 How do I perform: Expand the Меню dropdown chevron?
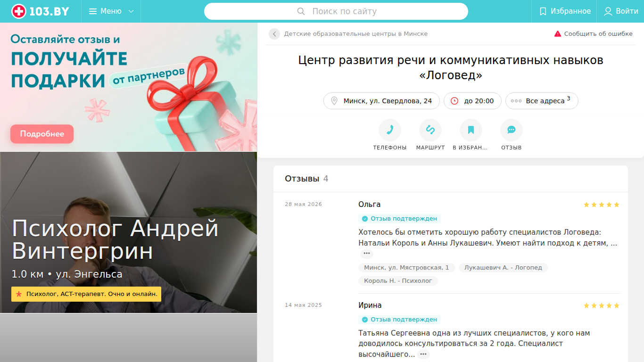pyautogui.click(x=131, y=11)
